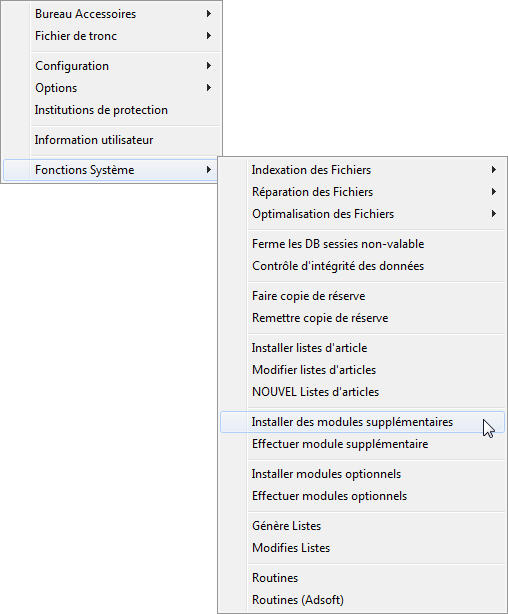Open Information utilisateur
The width and height of the screenshot is (508, 614).
coord(112,140)
